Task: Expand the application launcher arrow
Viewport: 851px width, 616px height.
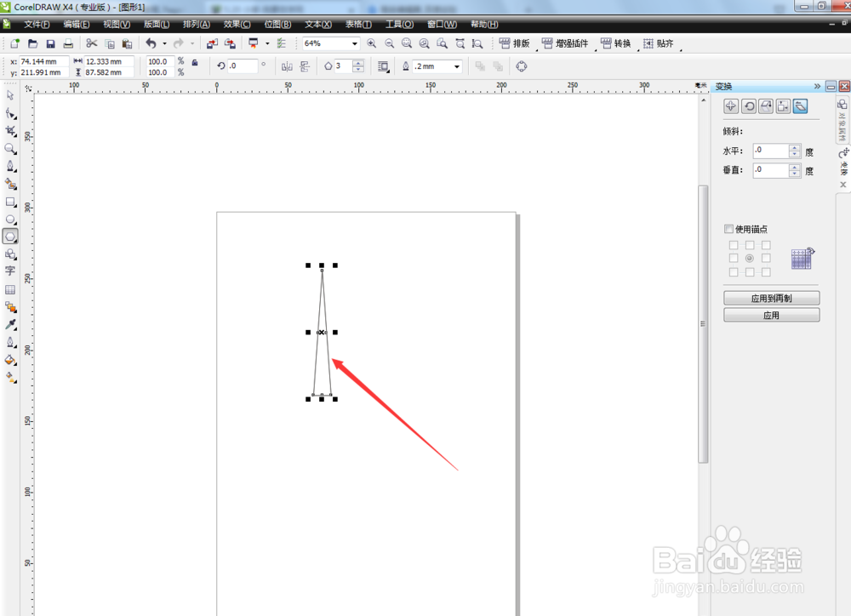Action: click(267, 43)
